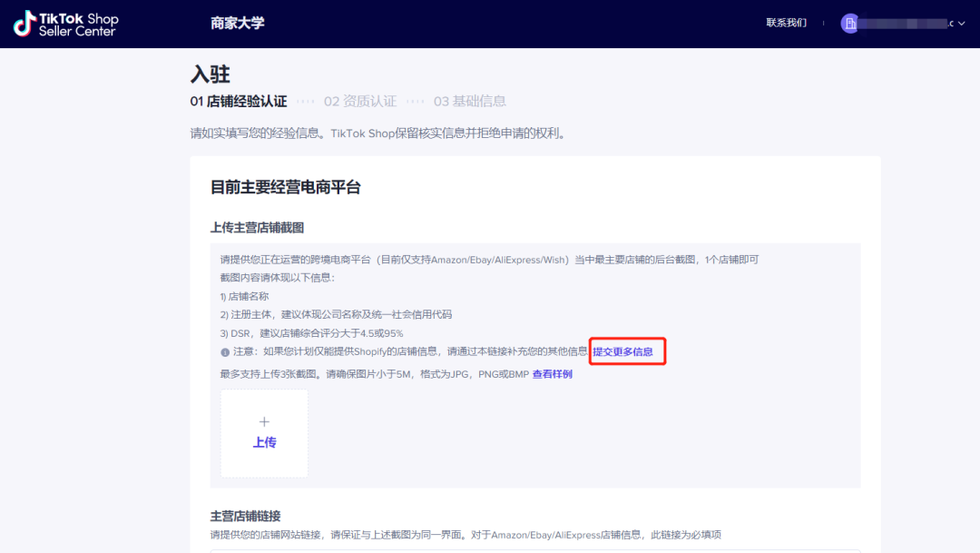Select step 03 基础信息
The height and width of the screenshot is (553, 980).
tap(471, 101)
